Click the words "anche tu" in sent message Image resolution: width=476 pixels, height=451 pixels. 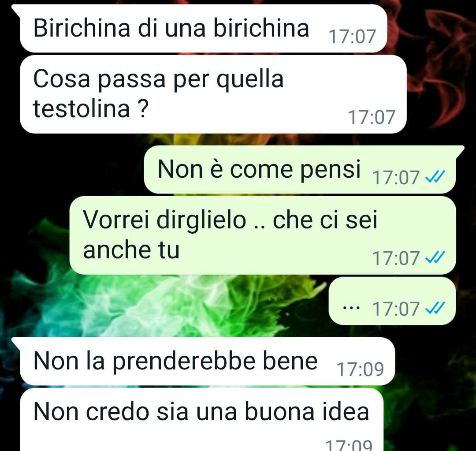[x=131, y=250]
